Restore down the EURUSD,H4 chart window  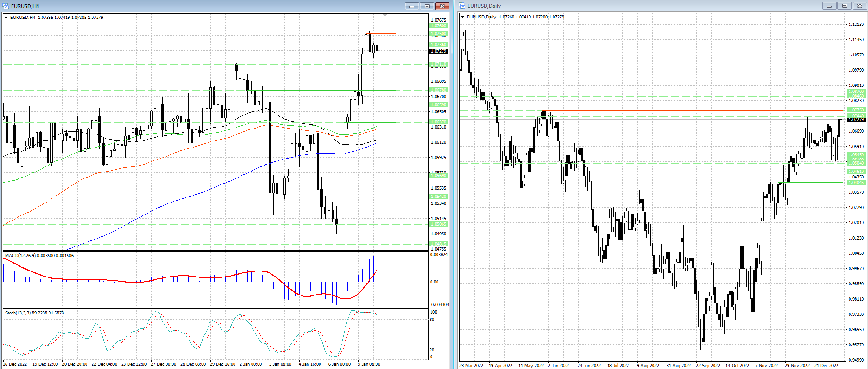coord(427,6)
